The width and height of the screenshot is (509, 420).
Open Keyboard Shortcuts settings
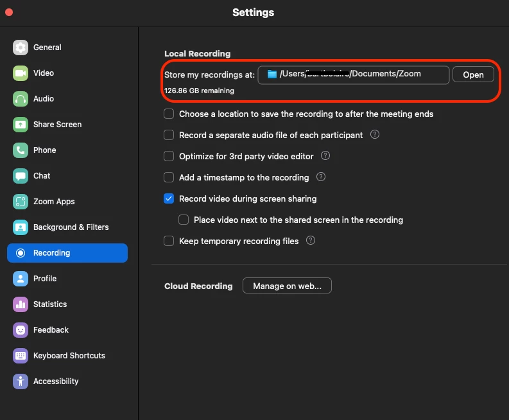(x=67, y=355)
